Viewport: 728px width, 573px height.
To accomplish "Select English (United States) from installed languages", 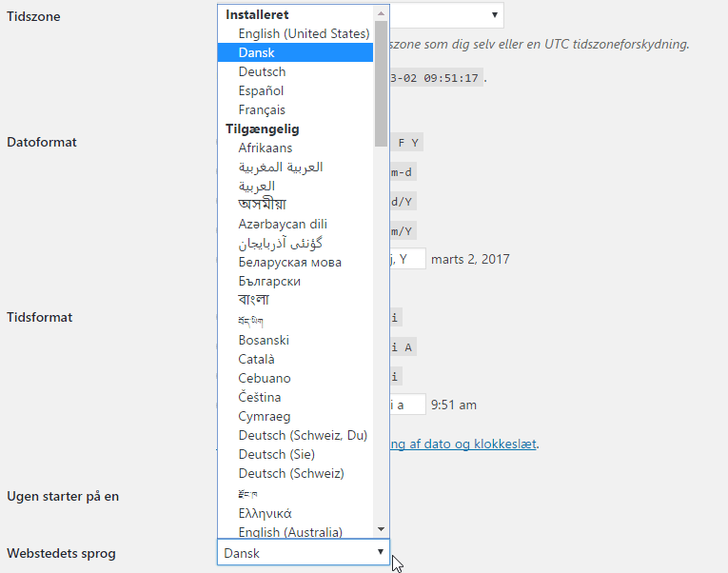I will click(304, 33).
